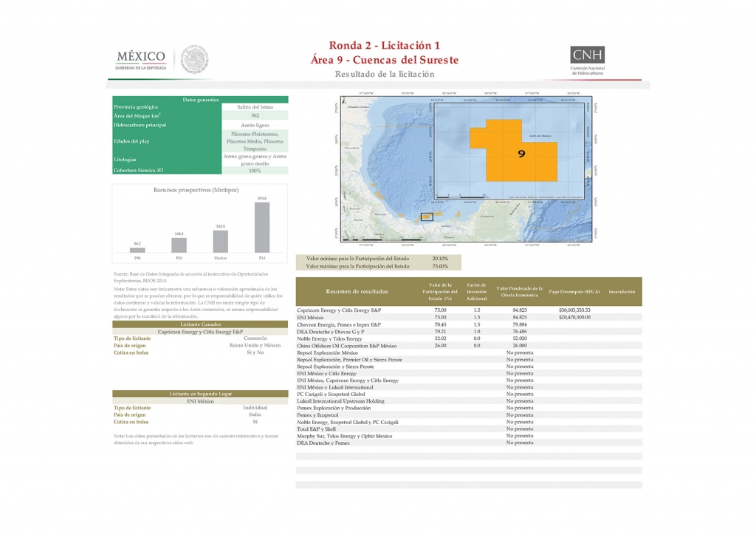Image resolution: width=756 pixels, height=535 pixels.
Task: Click the orange Area 9 block on the map
Action: tap(514, 151)
